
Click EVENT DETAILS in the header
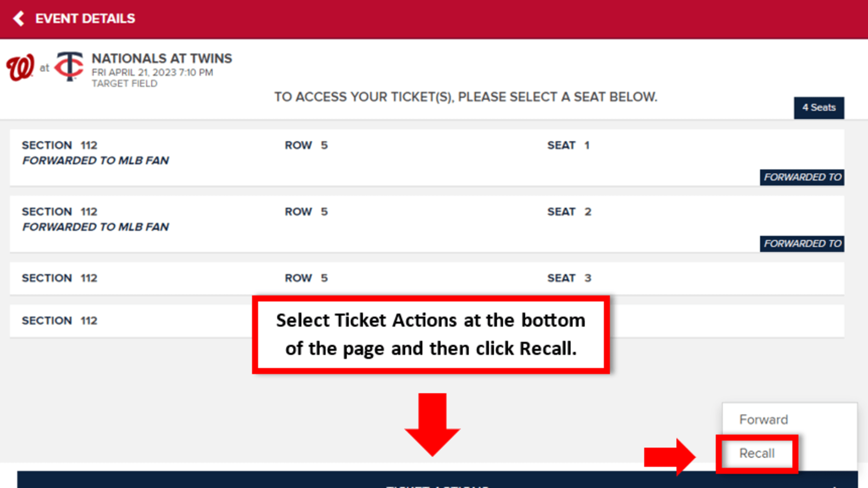click(x=85, y=18)
